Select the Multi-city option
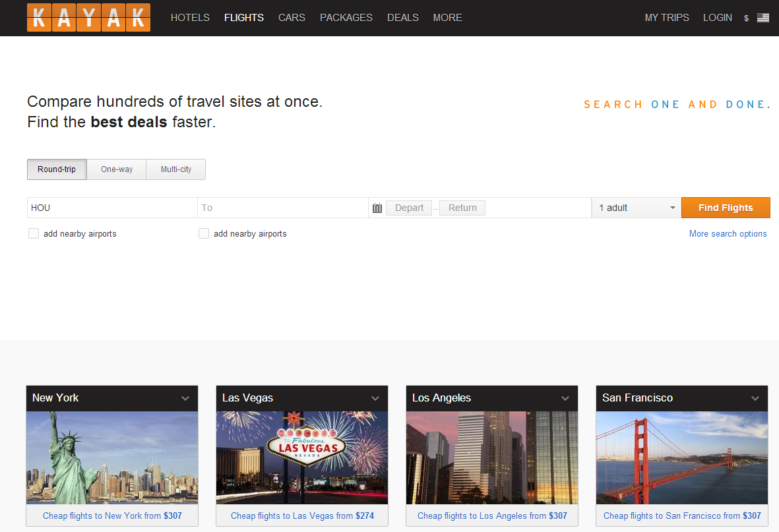 pos(176,169)
